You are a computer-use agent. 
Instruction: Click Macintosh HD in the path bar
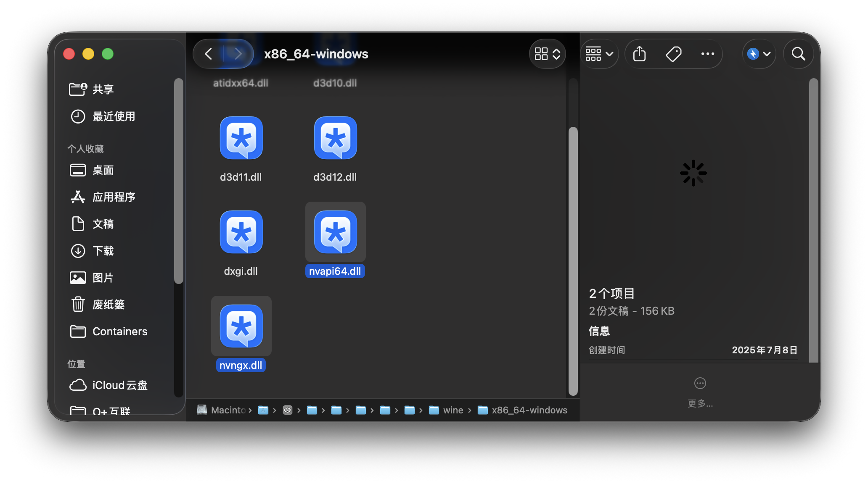pyautogui.click(x=221, y=410)
